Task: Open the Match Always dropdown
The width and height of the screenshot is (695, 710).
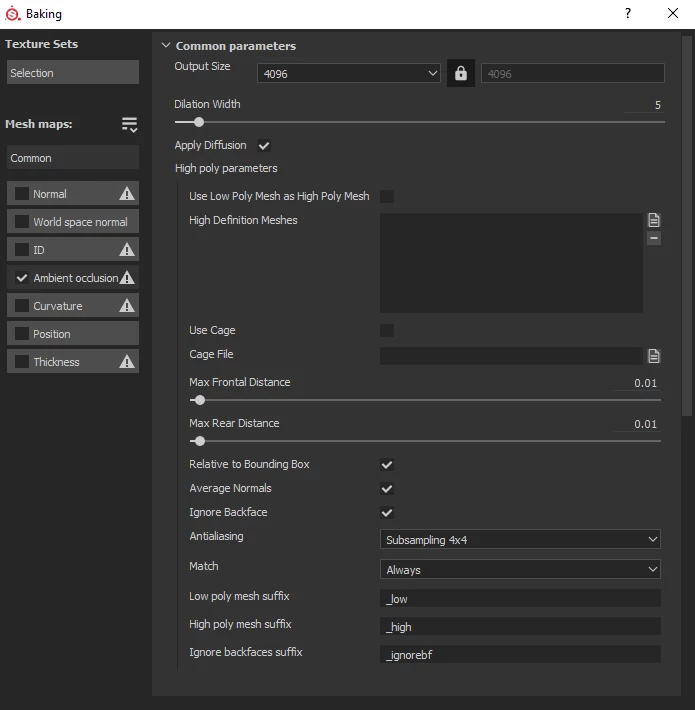Action: pos(520,569)
